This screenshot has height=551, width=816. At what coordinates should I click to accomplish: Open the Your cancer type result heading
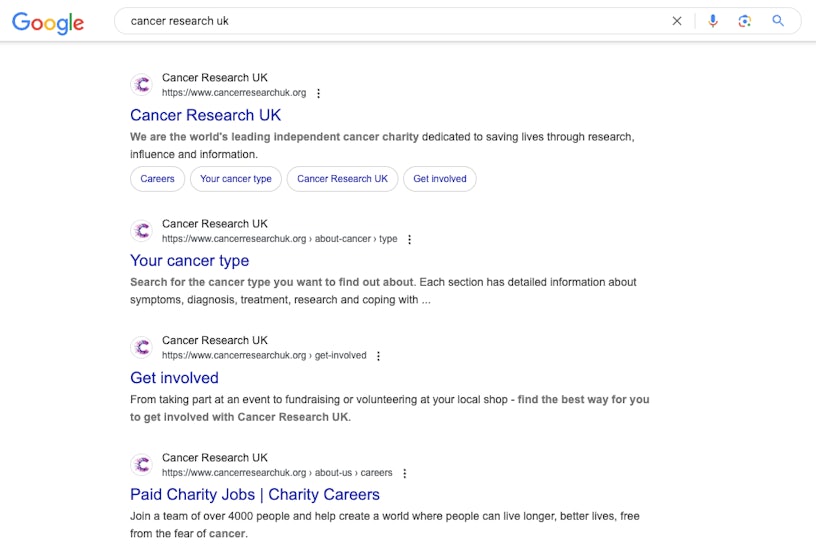pos(189,261)
